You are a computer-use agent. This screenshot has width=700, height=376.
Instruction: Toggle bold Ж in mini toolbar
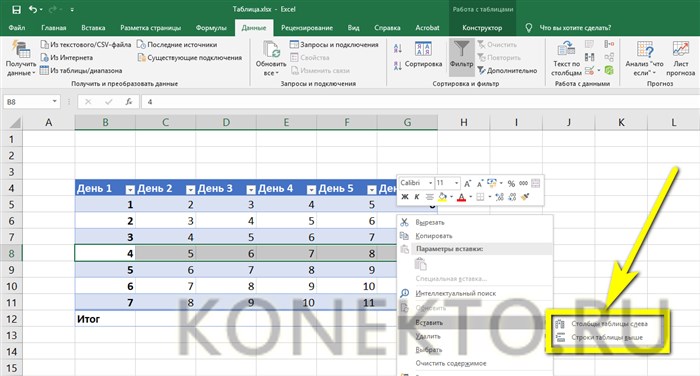point(405,197)
